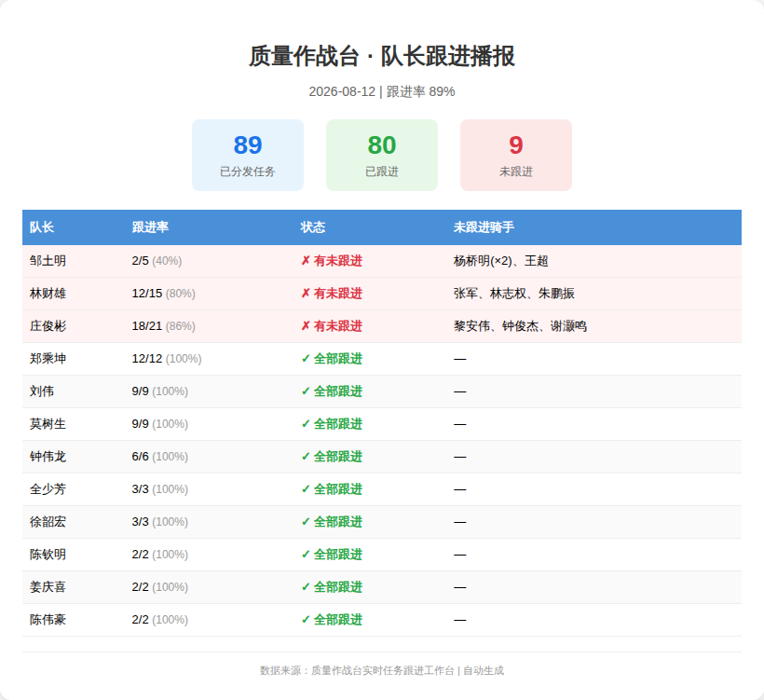
Task: Click the 9 未跟进 summary card
Action: point(516,155)
